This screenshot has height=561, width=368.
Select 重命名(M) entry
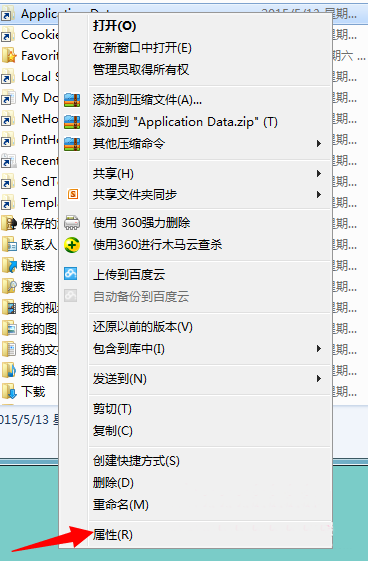(x=121, y=505)
